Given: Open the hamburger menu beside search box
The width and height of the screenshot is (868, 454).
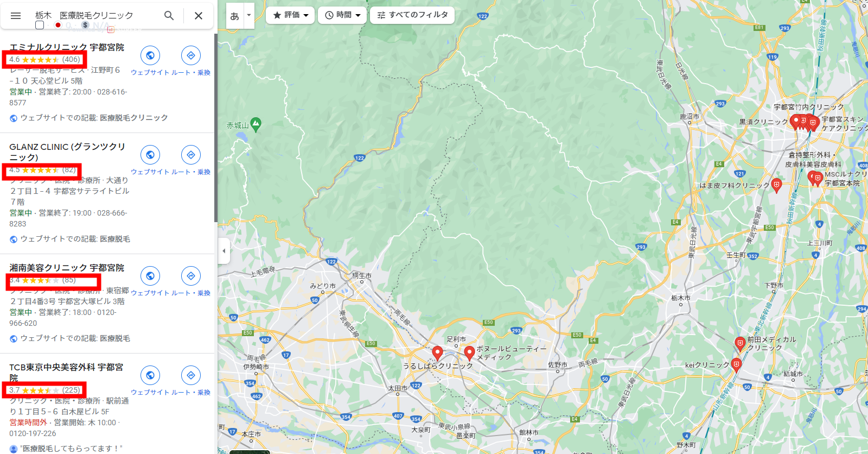Looking at the screenshot, I should pyautogui.click(x=16, y=16).
